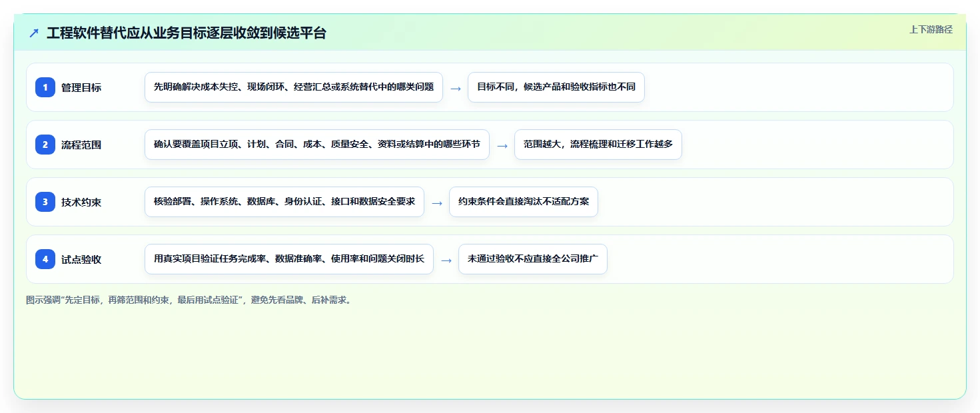
Task: Click the 管理目标 row label
Action: pyautogui.click(x=81, y=87)
